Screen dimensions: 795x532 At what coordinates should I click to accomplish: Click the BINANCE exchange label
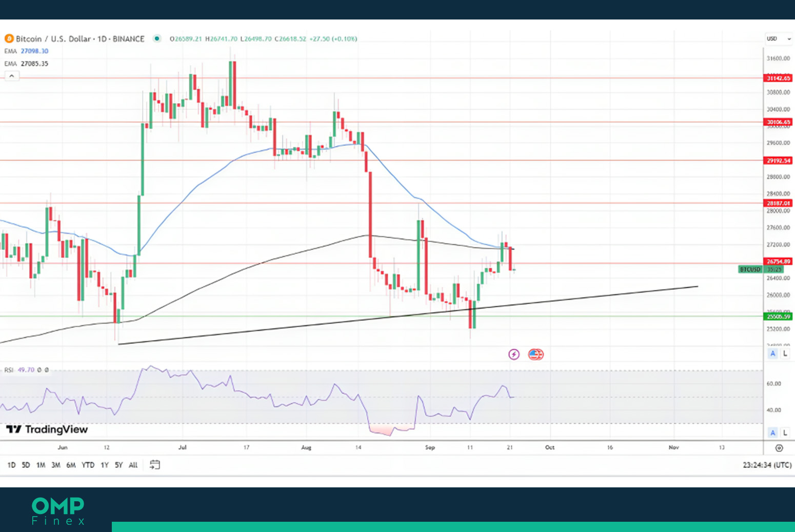(128, 38)
